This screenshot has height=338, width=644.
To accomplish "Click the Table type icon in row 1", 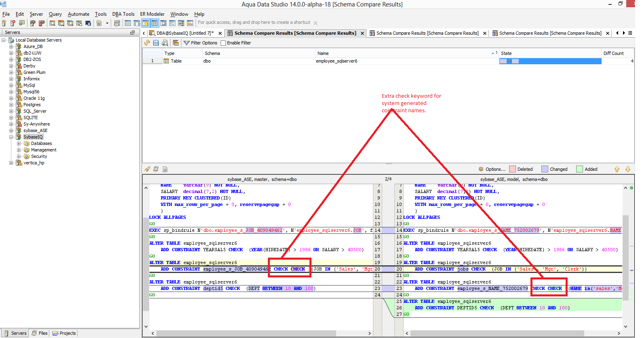I will (x=166, y=61).
